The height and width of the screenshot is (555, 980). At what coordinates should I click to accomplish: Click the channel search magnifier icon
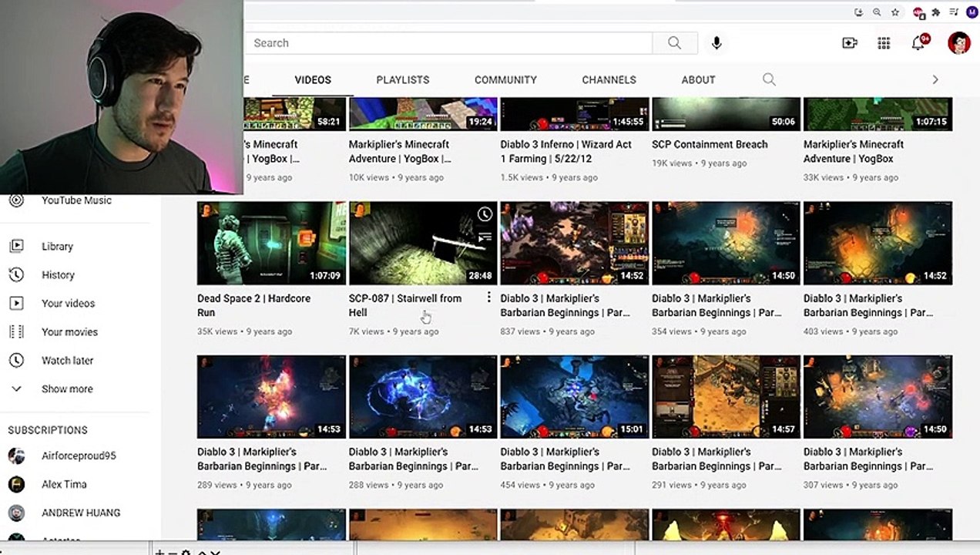click(x=769, y=79)
